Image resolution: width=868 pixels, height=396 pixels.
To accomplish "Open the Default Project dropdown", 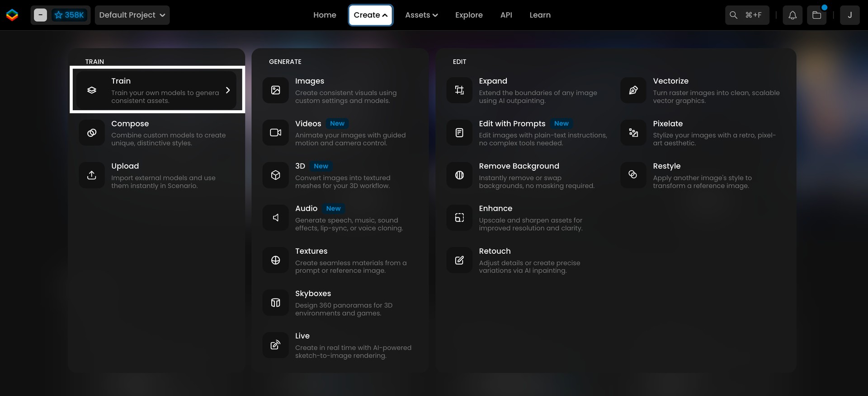I will (132, 15).
